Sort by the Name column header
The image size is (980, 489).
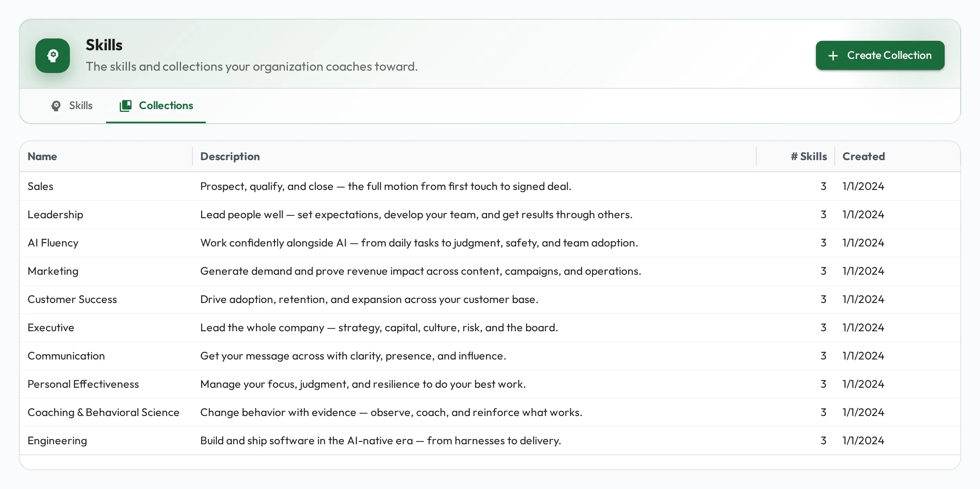point(42,156)
